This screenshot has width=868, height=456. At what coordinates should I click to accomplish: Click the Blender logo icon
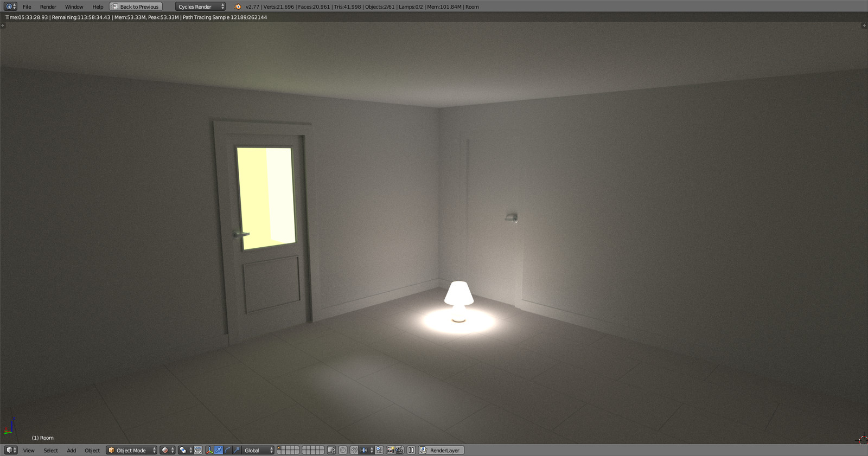(x=238, y=7)
